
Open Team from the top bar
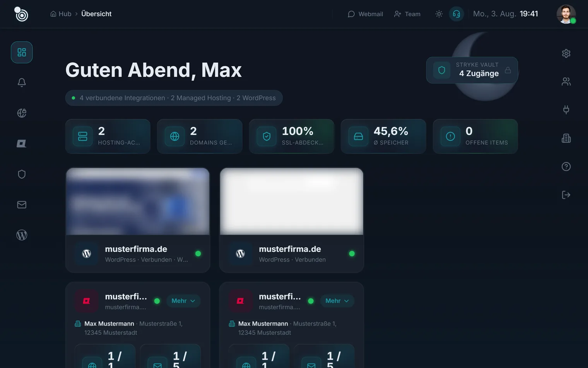407,14
